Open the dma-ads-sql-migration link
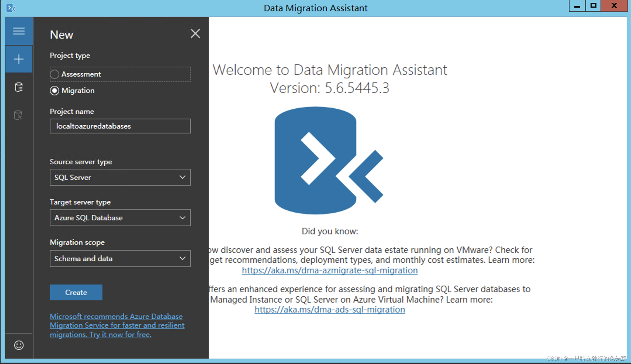This screenshot has width=631, height=364. tap(330, 310)
